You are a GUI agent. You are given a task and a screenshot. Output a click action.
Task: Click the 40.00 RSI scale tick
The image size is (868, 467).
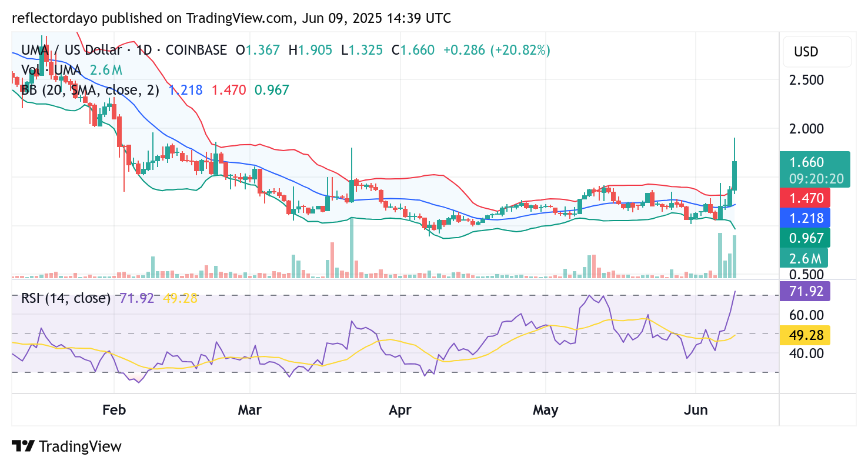[x=807, y=353]
